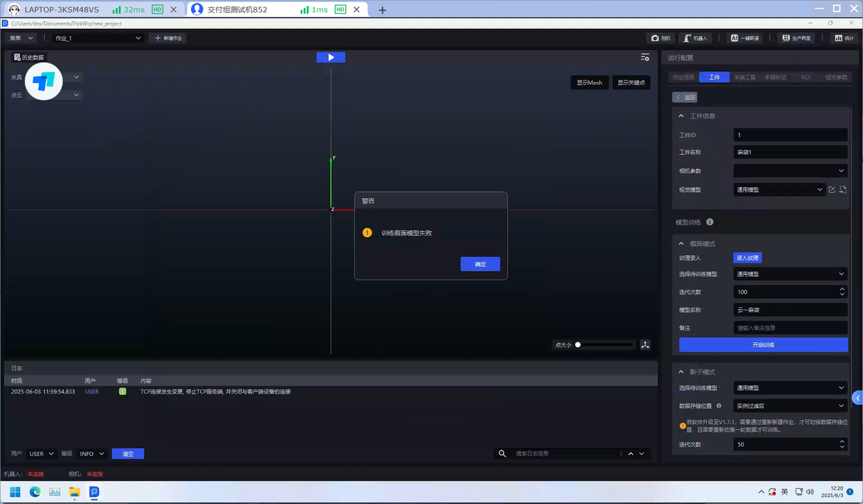Click the edit icon beside 视觉模型
The image size is (863, 504).
(832, 190)
